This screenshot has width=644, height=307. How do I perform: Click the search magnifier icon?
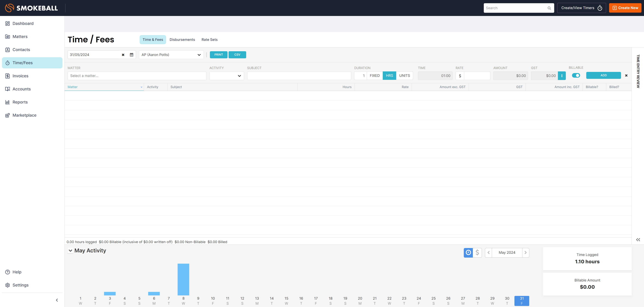pos(549,8)
